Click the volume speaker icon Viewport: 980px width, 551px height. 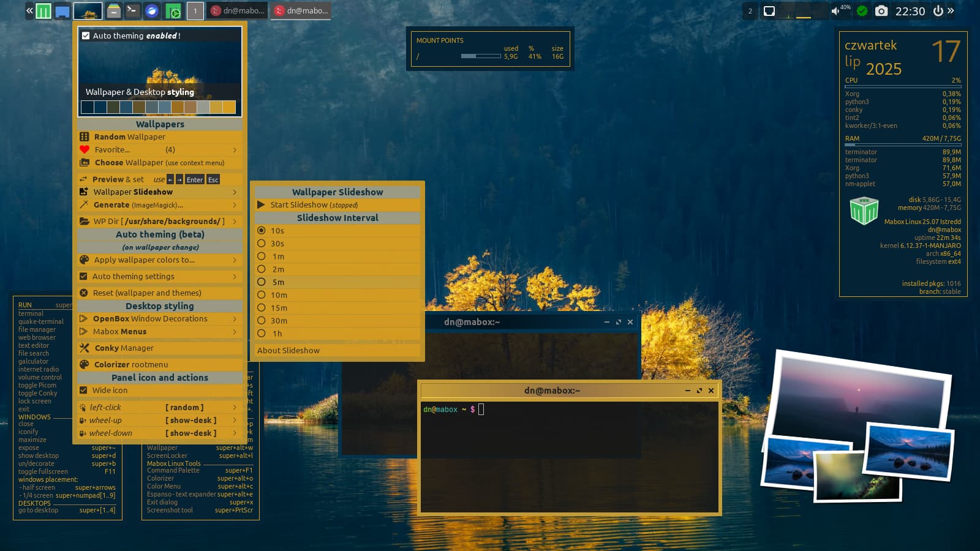pyautogui.click(x=835, y=11)
